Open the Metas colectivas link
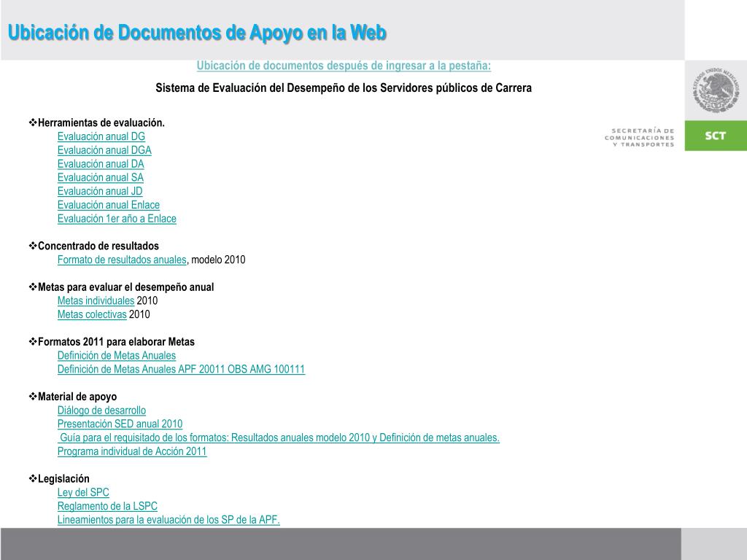This screenshot has width=747, height=560. coord(92,315)
